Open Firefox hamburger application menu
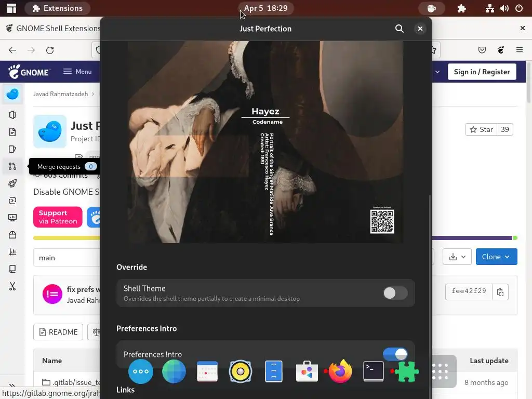The image size is (532, 399). pos(520,50)
